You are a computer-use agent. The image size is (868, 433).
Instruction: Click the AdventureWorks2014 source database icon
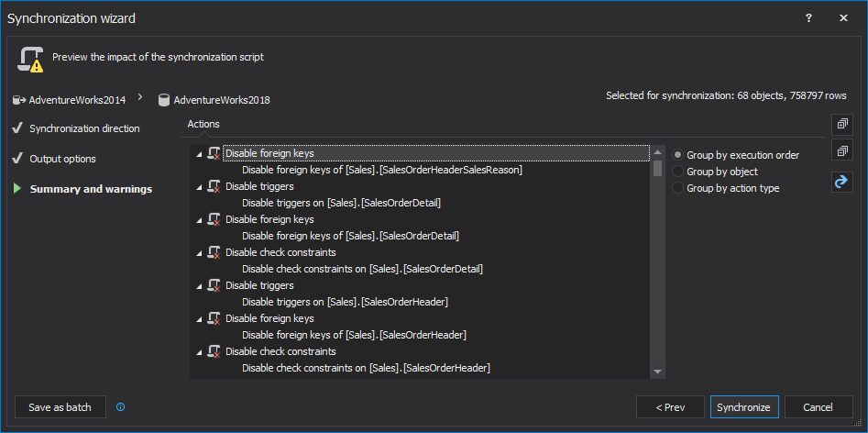tap(18, 99)
